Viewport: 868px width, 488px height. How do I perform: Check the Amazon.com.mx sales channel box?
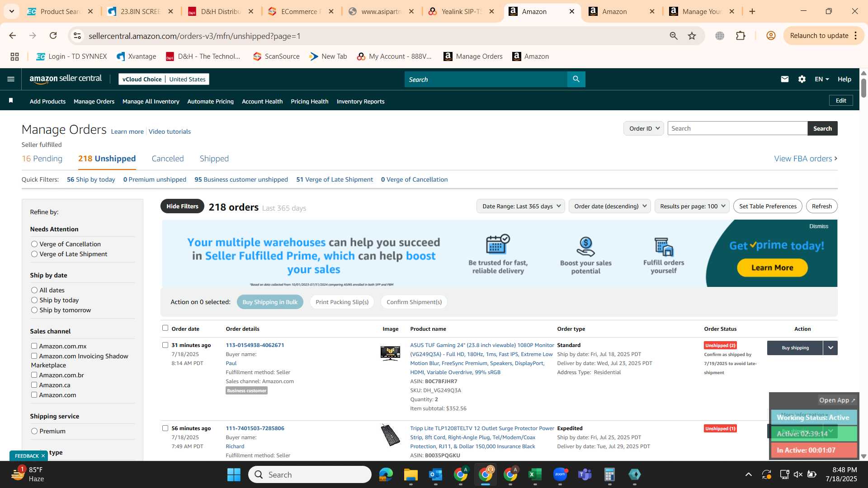(34, 346)
